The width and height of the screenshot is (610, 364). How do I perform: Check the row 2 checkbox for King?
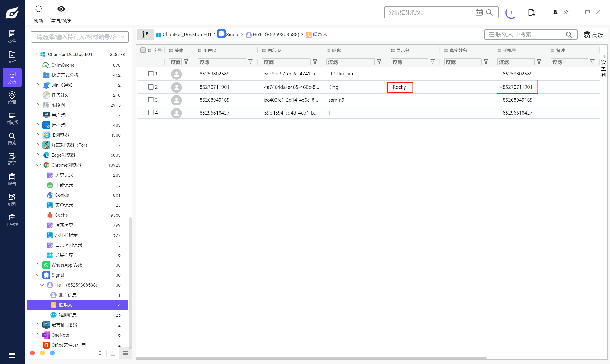coord(151,87)
